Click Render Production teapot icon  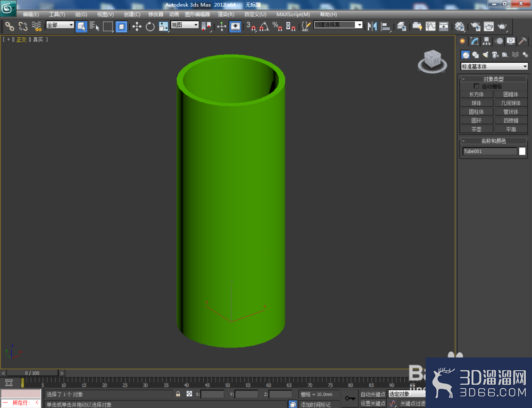502,26
